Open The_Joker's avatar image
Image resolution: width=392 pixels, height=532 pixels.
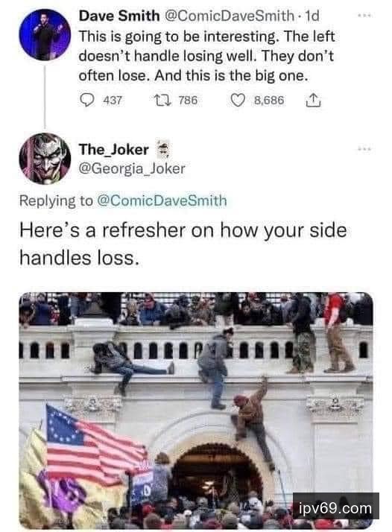click(x=45, y=159)
